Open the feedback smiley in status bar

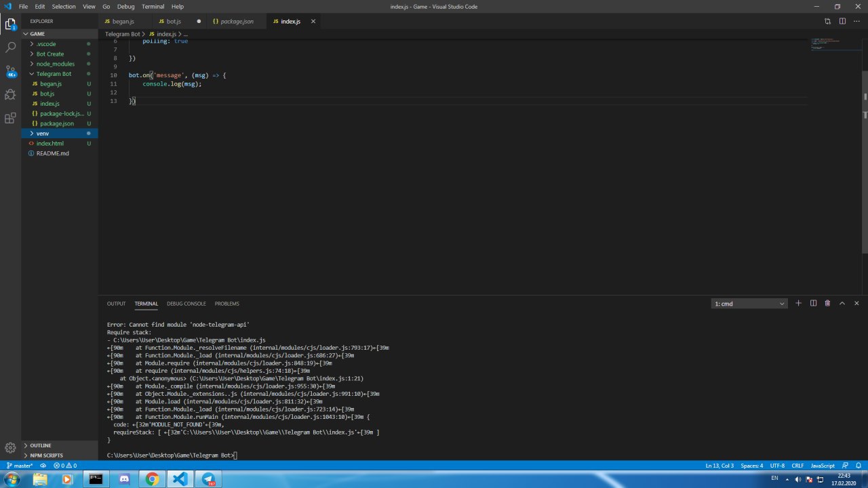tap(846, 466)
